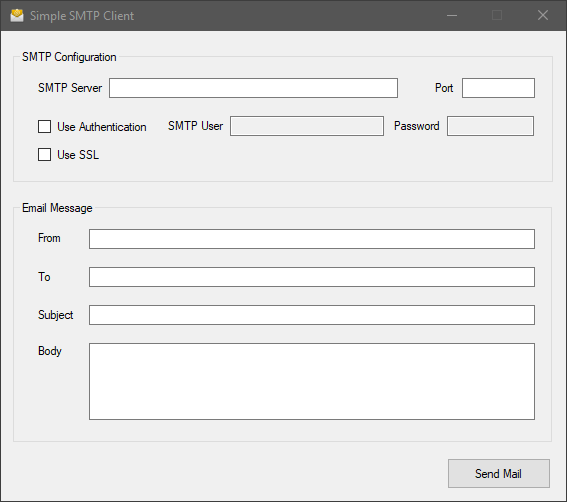The height and width of the screenshot is (502, 567).
Task: Click the To address field
Action: pyautogui.click(x=312, y=277)
